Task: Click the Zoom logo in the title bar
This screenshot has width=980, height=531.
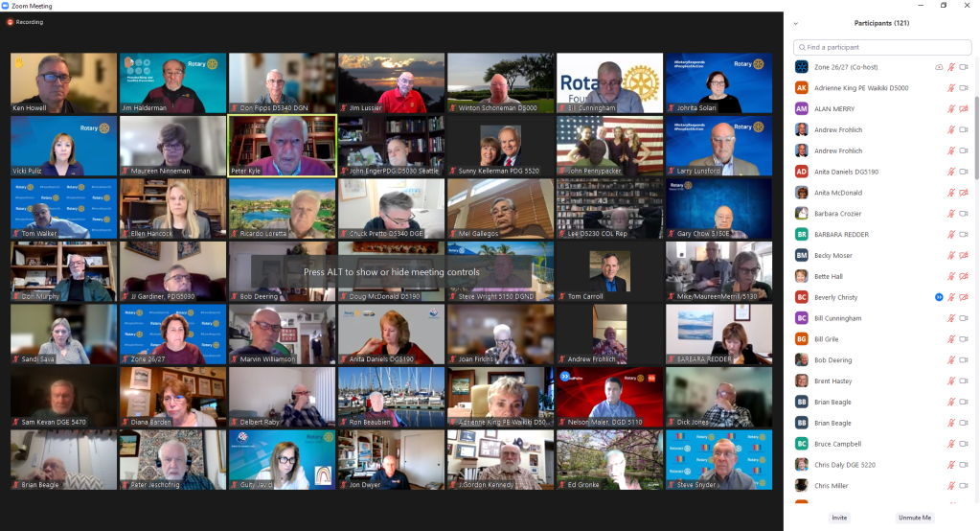Action: point(6,6)
